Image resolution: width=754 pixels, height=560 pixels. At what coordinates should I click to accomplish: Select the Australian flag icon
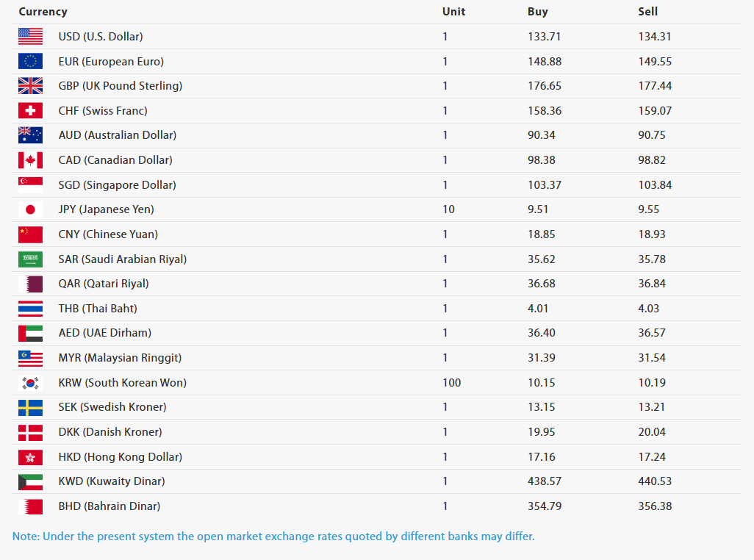click(30, 135)
